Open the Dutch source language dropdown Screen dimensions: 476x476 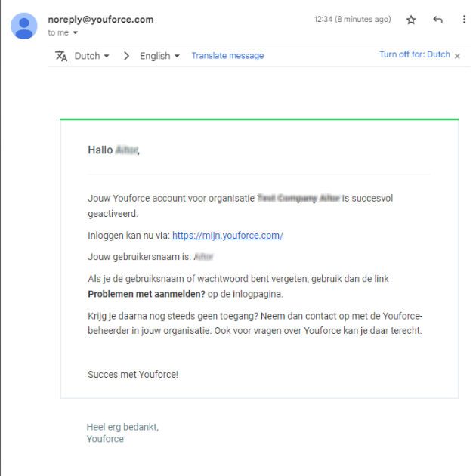[91, 56]
